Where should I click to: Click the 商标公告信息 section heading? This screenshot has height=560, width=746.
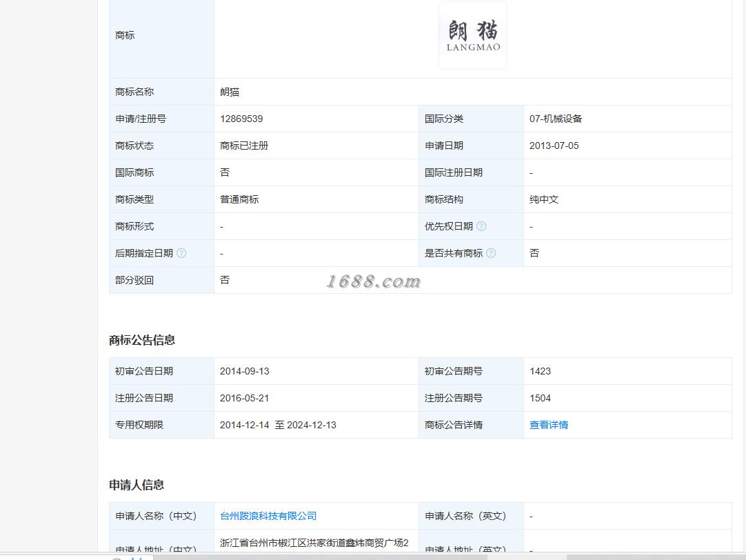(x=142, y=340)
